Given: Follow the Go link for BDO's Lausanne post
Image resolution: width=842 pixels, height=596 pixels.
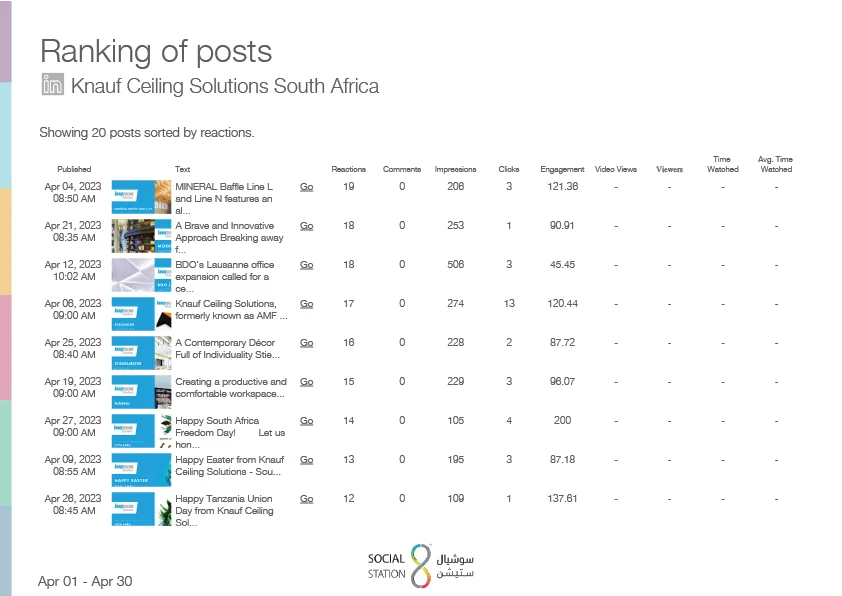Looking at the screenshot, I should (307, 265).
